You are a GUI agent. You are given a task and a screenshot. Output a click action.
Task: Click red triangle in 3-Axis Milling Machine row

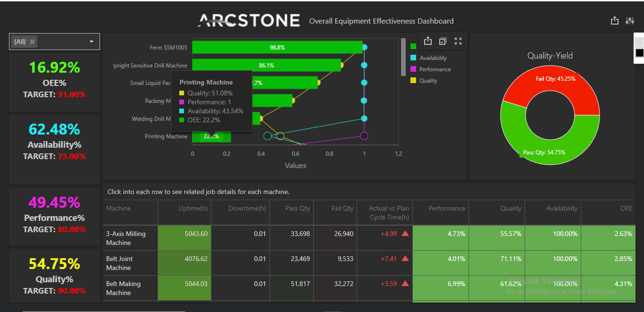pos(405,234)
